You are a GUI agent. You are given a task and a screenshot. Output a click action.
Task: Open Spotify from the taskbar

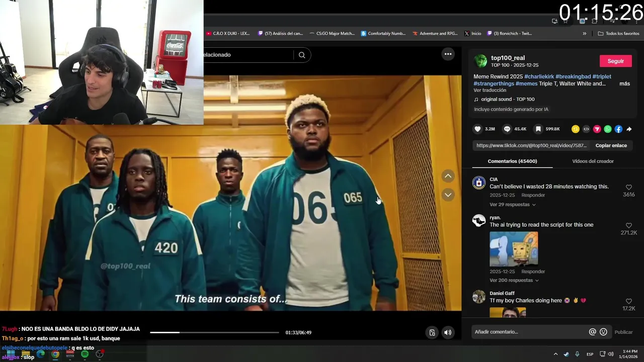point(85,354)
